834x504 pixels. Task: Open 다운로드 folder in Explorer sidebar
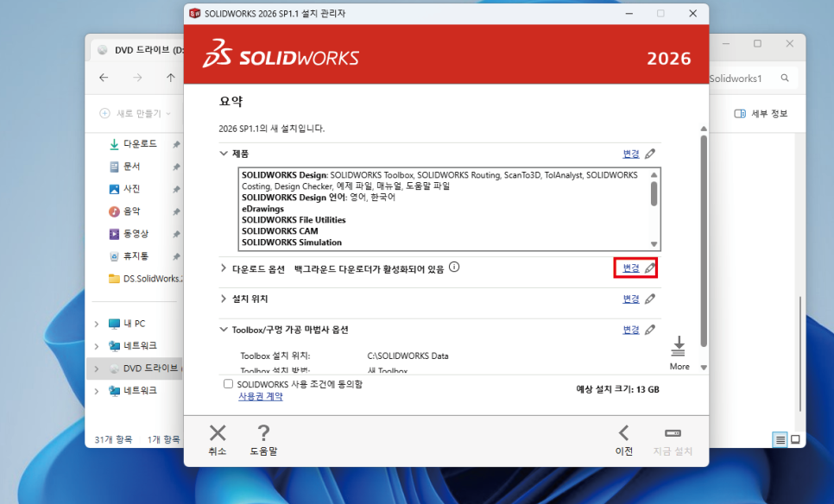[x=139, y=144]
